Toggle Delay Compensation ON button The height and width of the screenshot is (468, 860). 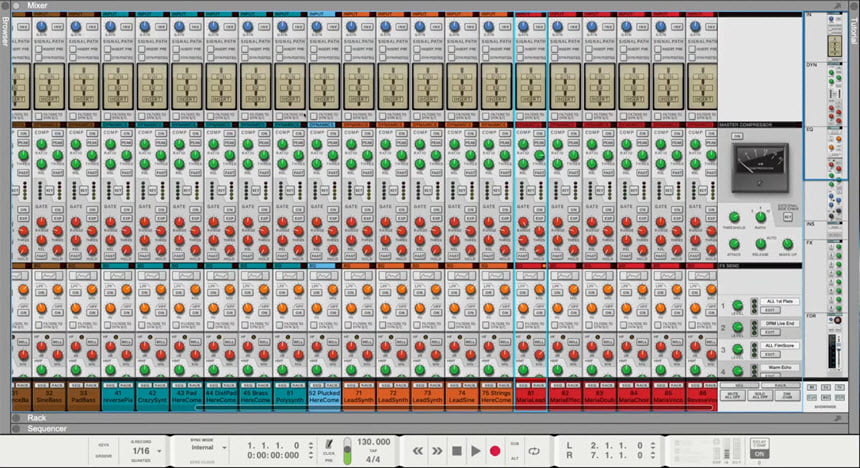coord(760,454)
